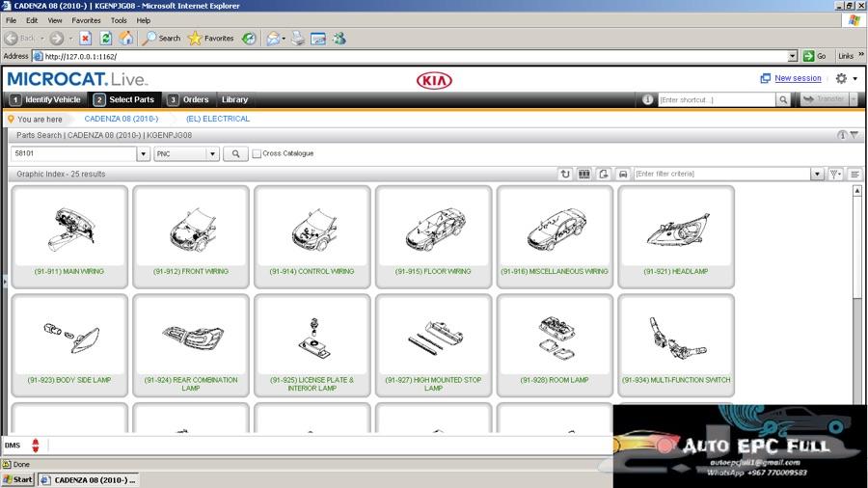Open the Edit menu
Screen dimensions: 868x488
click(32, 20)
